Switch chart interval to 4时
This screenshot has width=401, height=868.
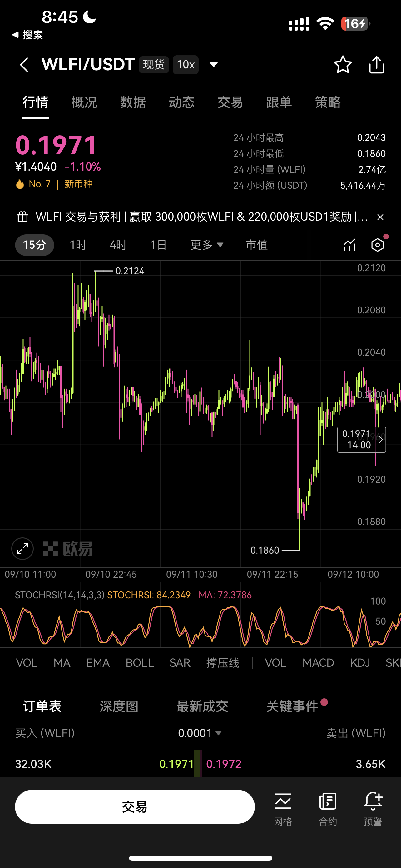point(118,245)
